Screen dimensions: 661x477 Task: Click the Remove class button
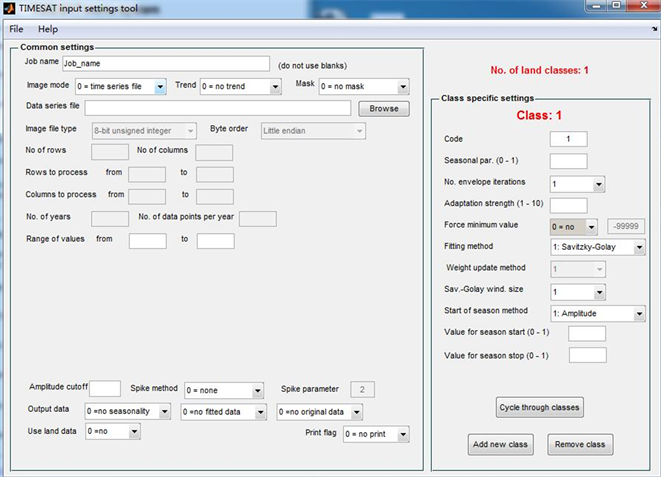point(581,444)
